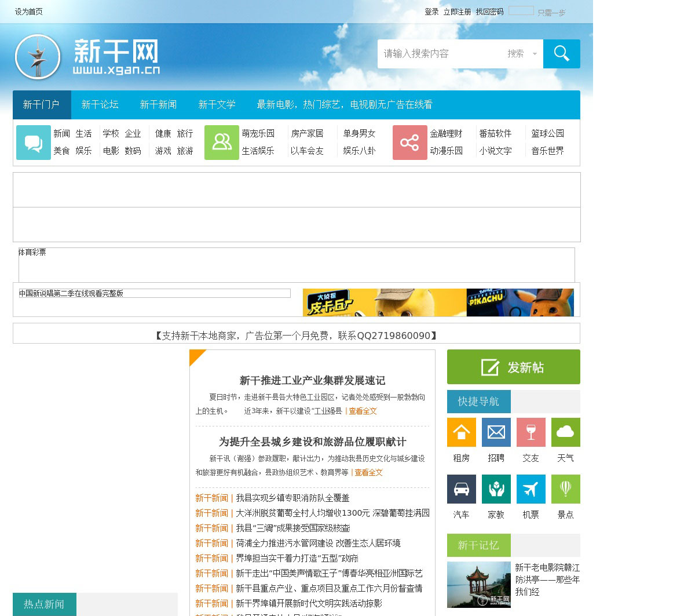The width and height of the screenshot is (695, 616).
Task: Click the green 发新帖 post button
Action: click(x=513, y=367)
